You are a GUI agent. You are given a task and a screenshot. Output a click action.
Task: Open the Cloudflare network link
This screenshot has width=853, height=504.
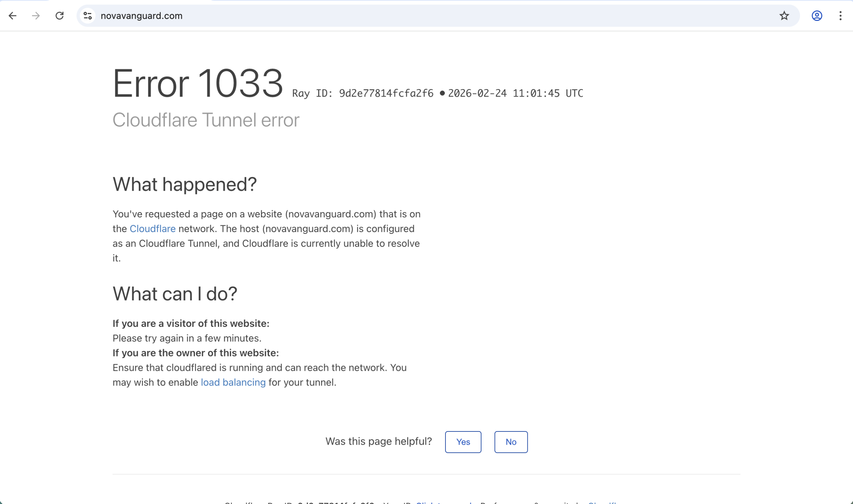pyautogui.click(x=153, y=229)
